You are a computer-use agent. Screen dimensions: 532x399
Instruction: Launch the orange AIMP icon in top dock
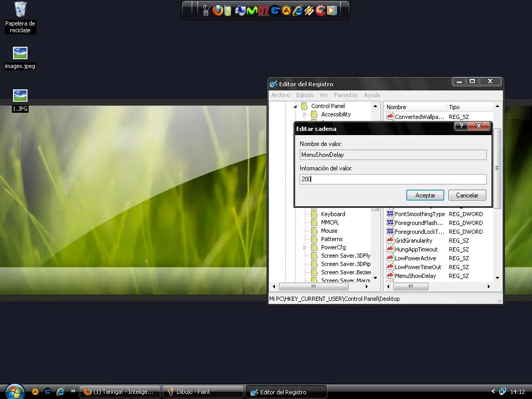286,10
